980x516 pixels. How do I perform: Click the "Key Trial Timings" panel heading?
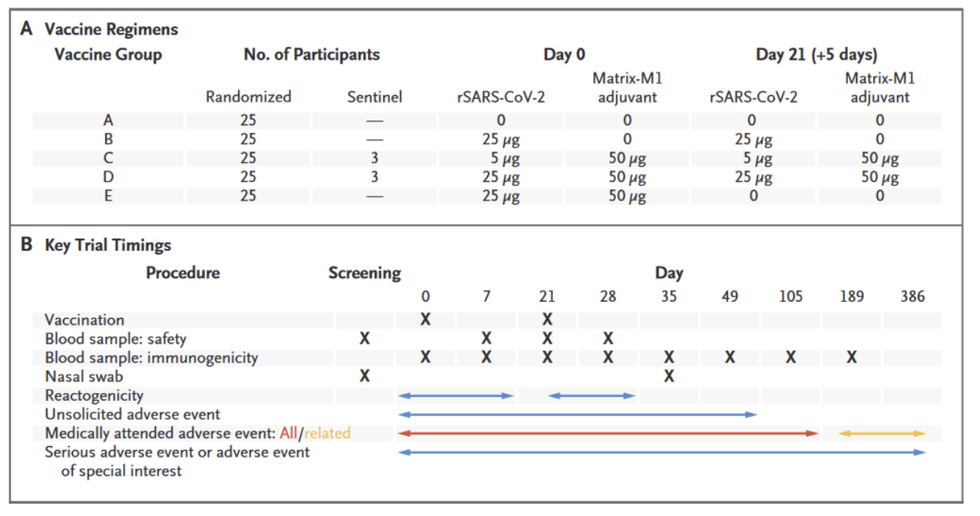click(x=108, y=246)
